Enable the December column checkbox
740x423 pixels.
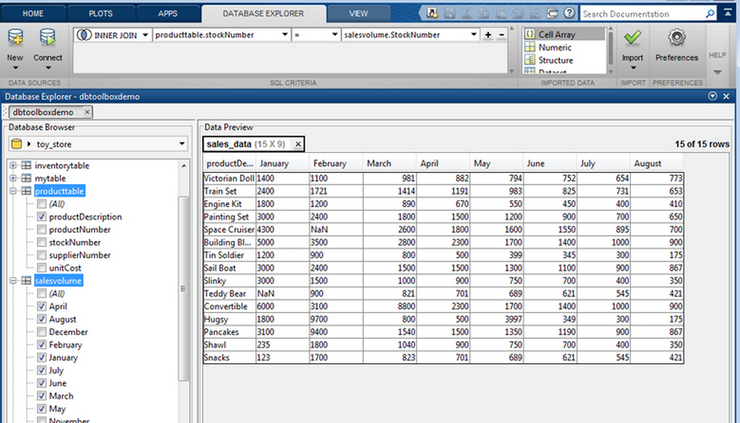pos(42,332)
